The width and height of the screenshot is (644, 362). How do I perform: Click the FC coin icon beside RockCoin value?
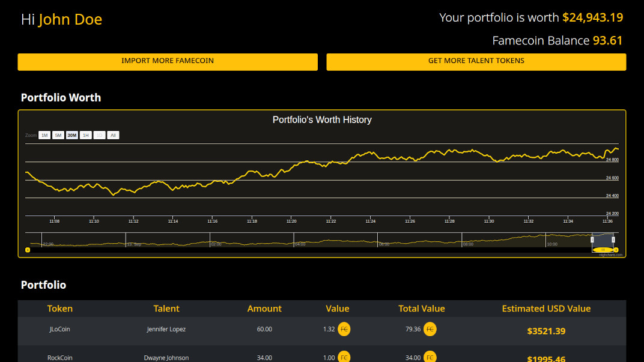(x=345, y=357)
